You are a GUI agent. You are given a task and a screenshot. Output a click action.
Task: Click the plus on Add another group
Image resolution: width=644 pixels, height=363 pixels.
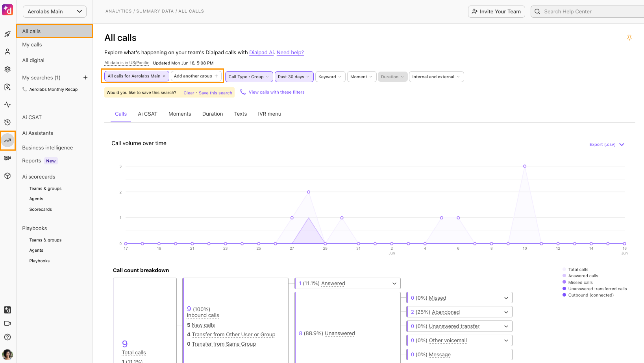click(216, 76)
